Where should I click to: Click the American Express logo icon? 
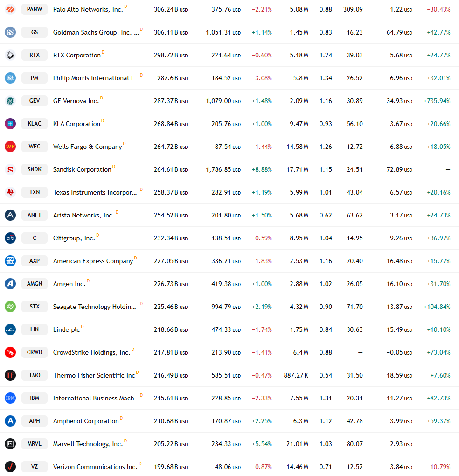pos(10,261)
